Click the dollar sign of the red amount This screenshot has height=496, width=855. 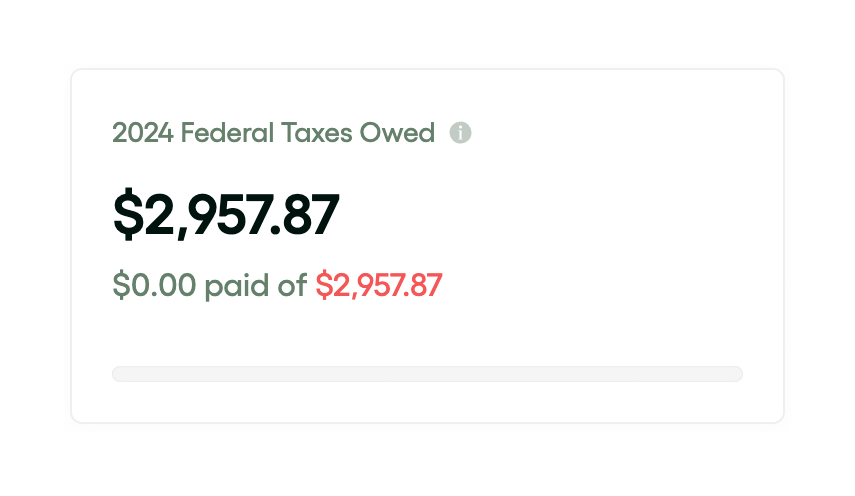click(x=323, y=286)
